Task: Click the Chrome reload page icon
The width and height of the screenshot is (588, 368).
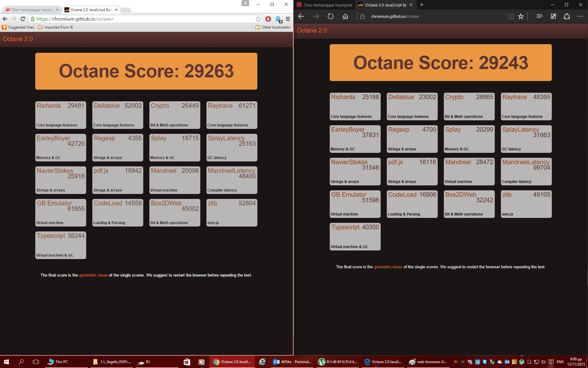Action: tap(23, 19)
